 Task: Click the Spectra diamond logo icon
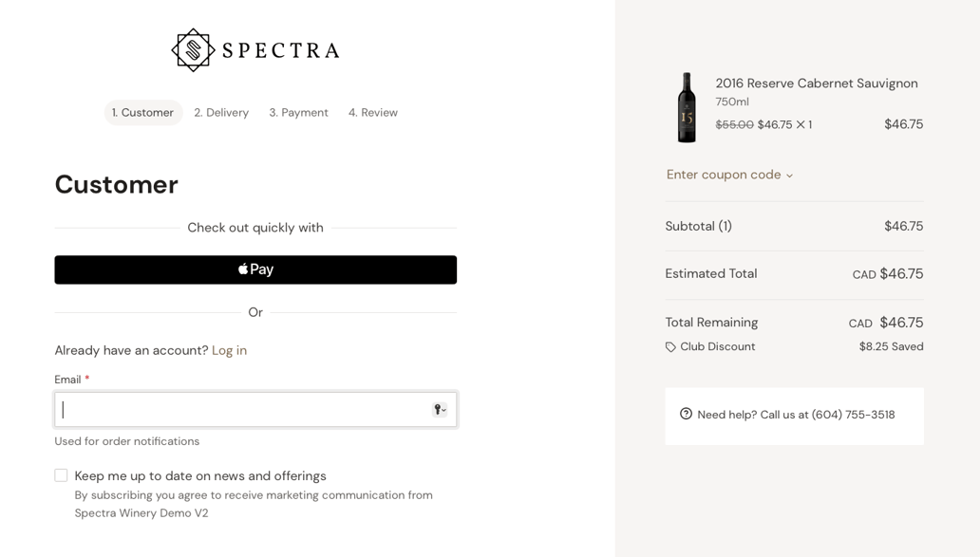click(x=193, y=48)
